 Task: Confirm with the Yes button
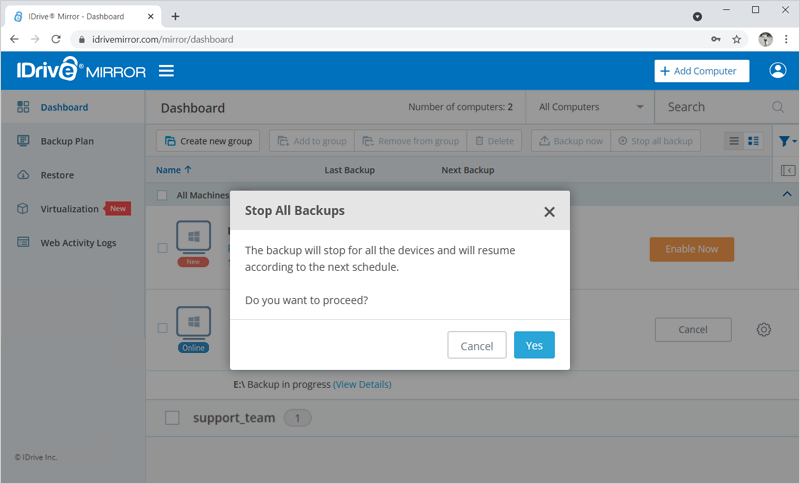(534, 345)
